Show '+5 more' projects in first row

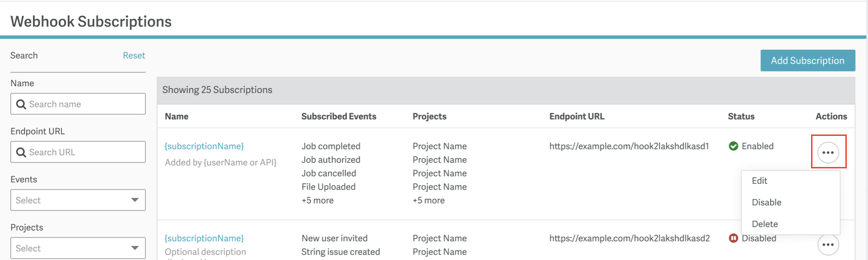[429, 200]
